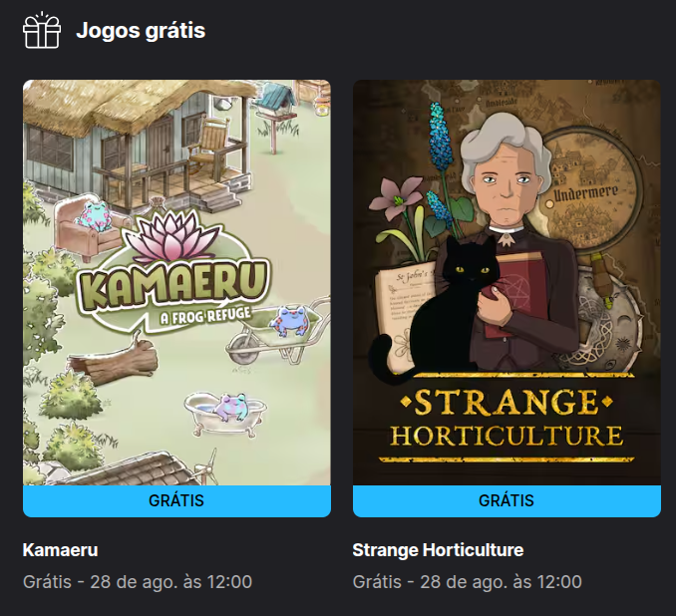Click the black cat on the cover
This screenshot has width=676, height=616.
pos(449,310)
